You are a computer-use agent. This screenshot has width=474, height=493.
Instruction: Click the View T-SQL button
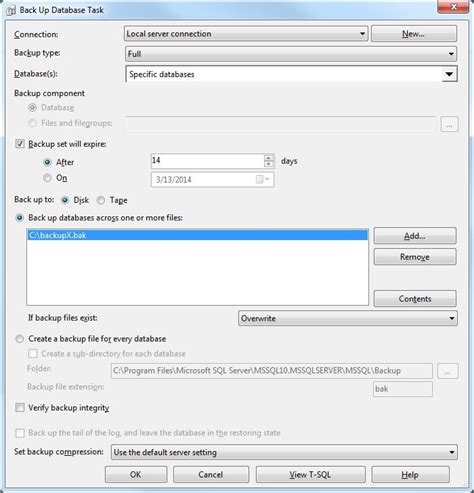[311, 475]
